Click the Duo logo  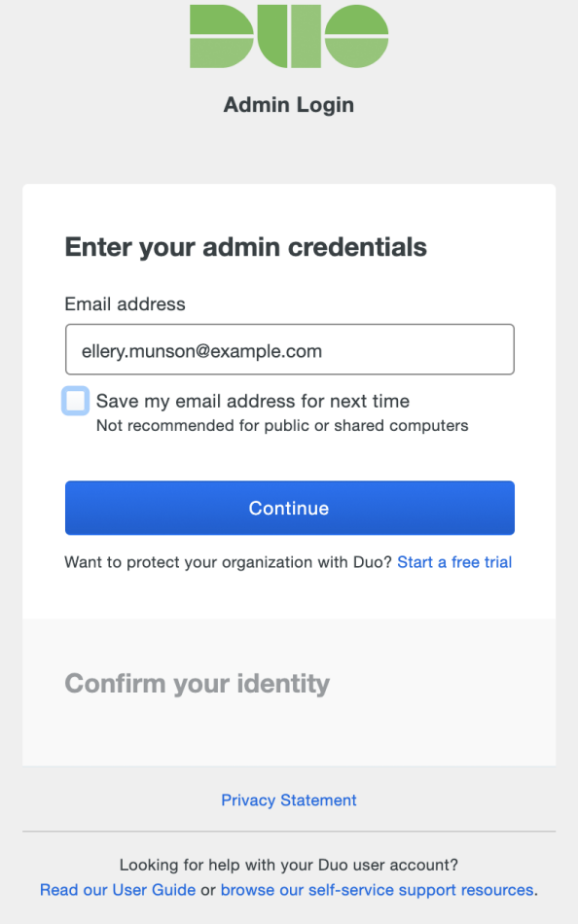coord(289,39)
